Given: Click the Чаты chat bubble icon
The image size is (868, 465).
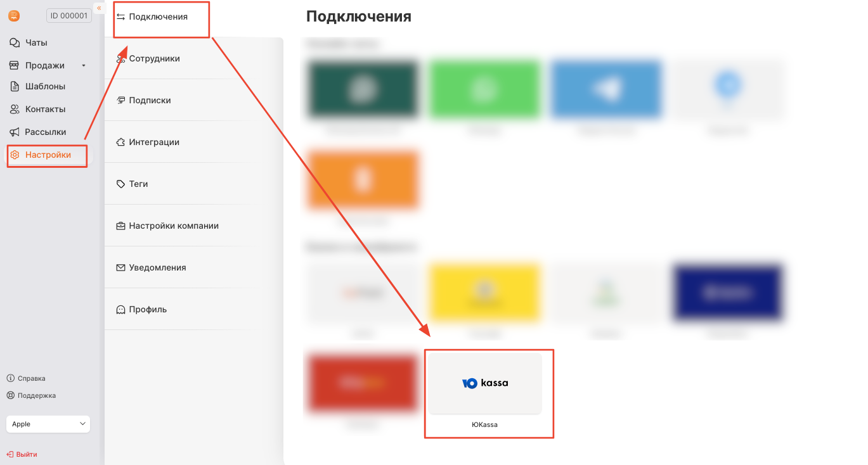Looking at the screenshot, I should point(15,43).
